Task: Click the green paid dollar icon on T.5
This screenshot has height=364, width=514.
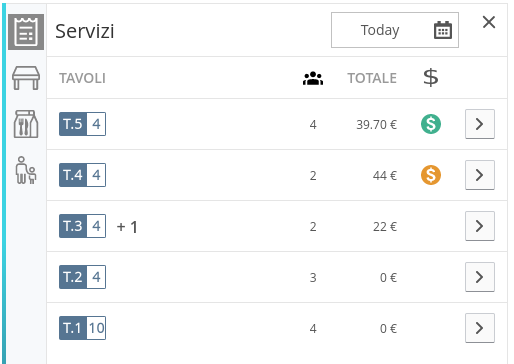Action: click(x=431, y=124)
